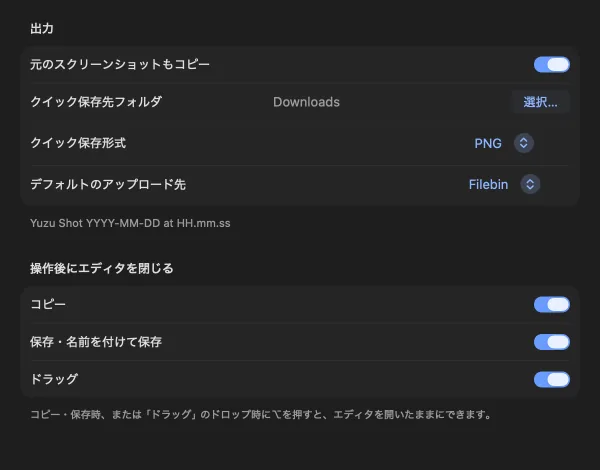Click the Yuzu Shot YYYY-MM-DD filename text
Screen dimensions: 600x470
[x=130, y=223]
